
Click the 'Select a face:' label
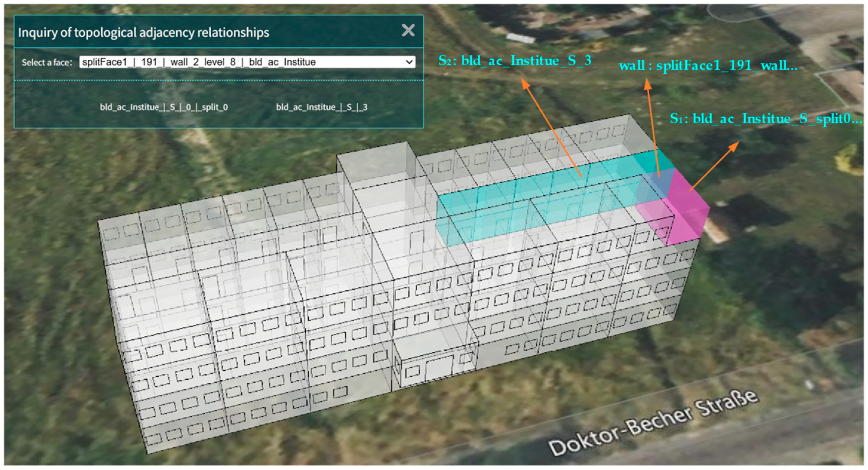(47, 63)
